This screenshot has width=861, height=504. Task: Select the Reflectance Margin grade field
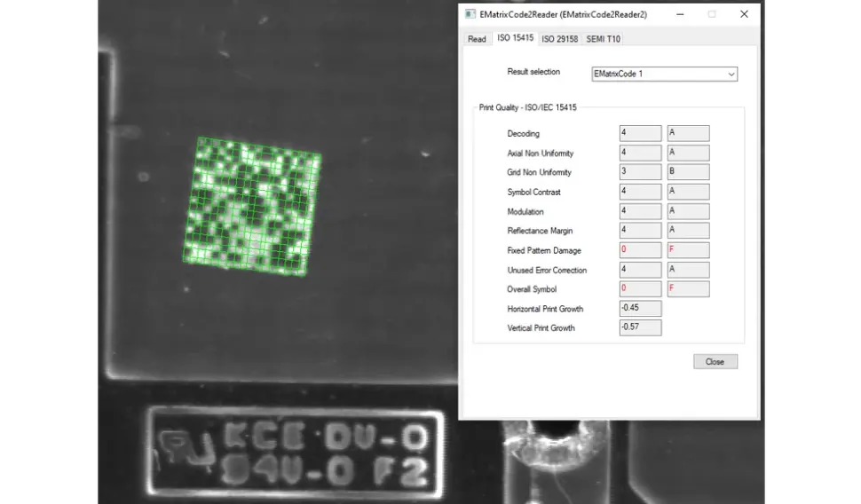(x=688, y=231)
